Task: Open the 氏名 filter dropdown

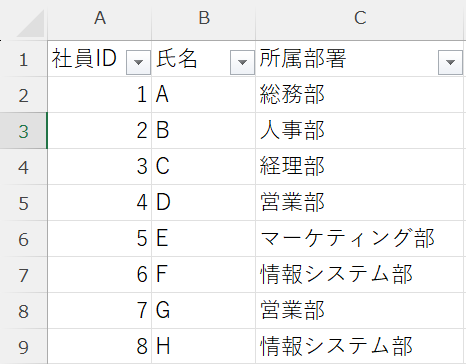Action: pos(242,62)
